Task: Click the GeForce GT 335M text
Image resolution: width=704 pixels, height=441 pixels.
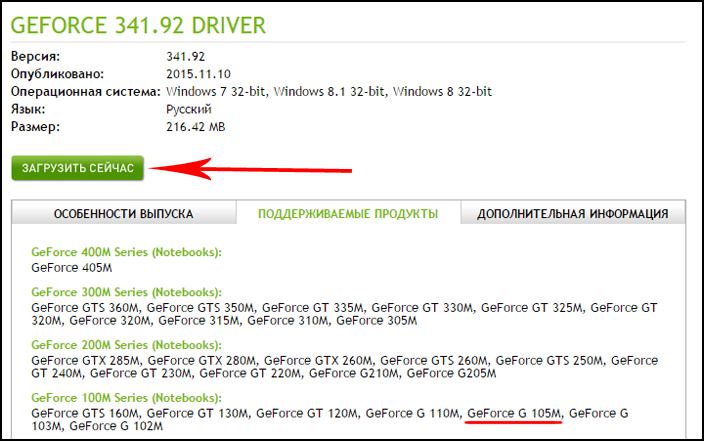Action: click(313, 308)
